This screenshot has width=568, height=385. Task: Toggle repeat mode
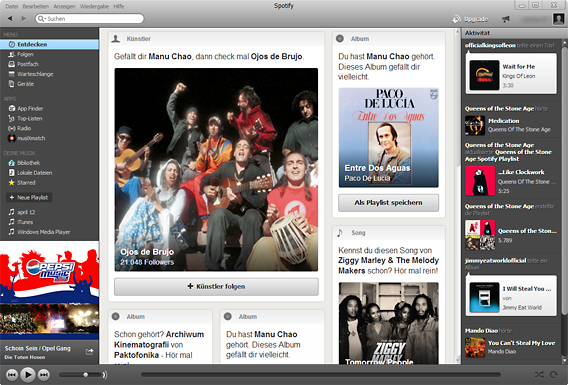(x=554, y=375)
